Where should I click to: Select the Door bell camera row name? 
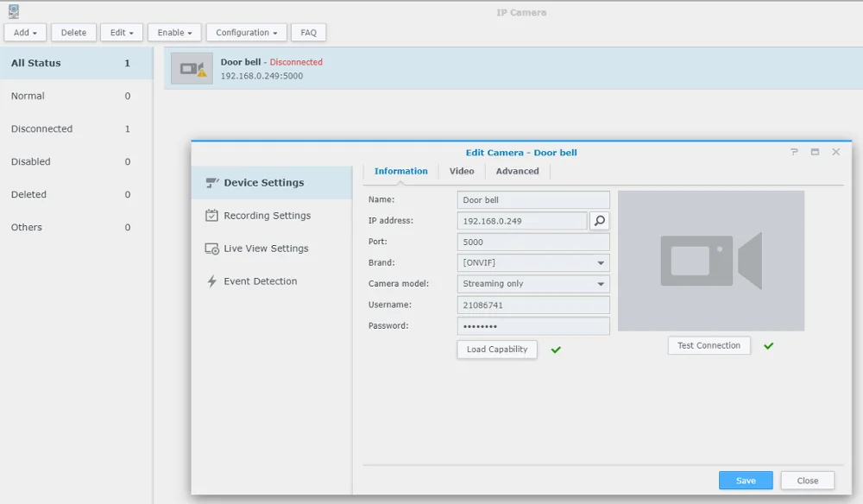click(x=241, y=62)
